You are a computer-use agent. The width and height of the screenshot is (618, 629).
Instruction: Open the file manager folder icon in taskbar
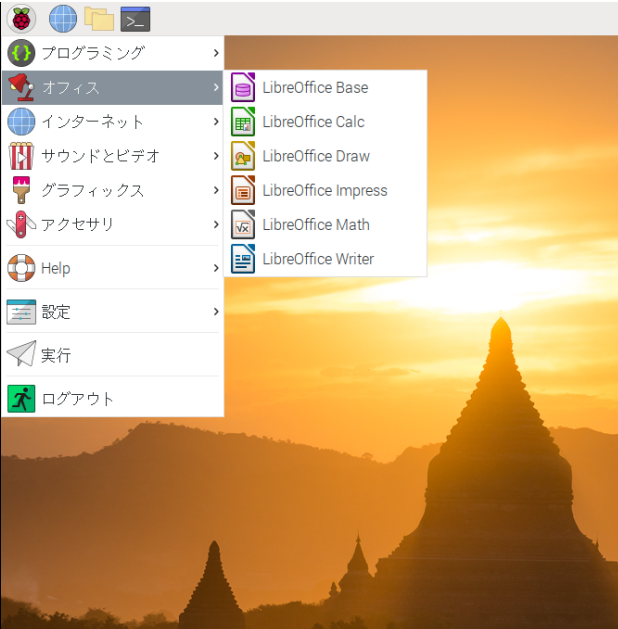tap(99, 19)
